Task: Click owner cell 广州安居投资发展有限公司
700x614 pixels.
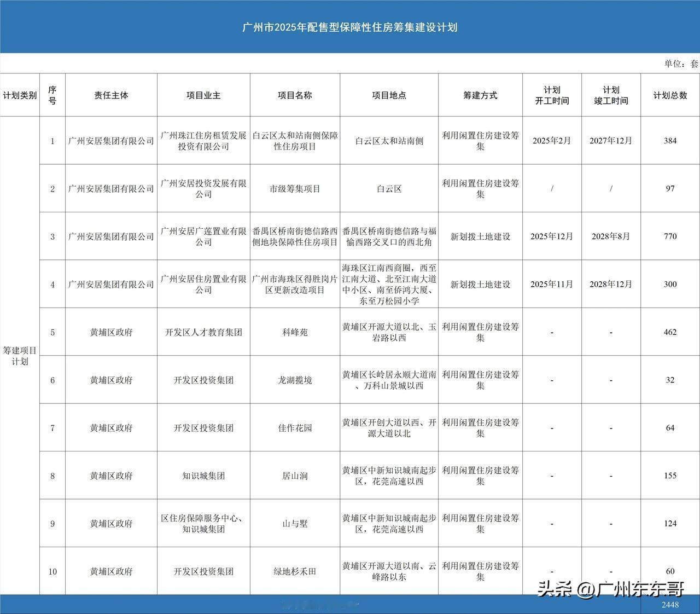Action: pos(203,189)
